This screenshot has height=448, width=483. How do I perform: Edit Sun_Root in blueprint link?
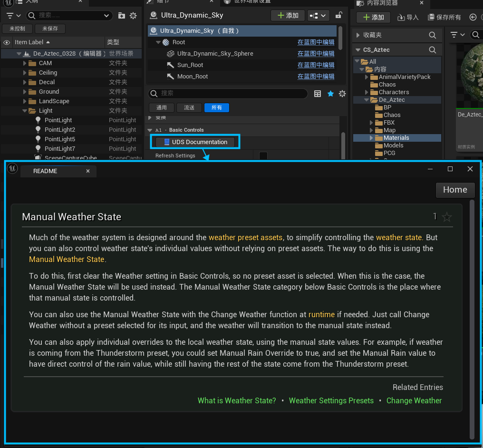316,65
